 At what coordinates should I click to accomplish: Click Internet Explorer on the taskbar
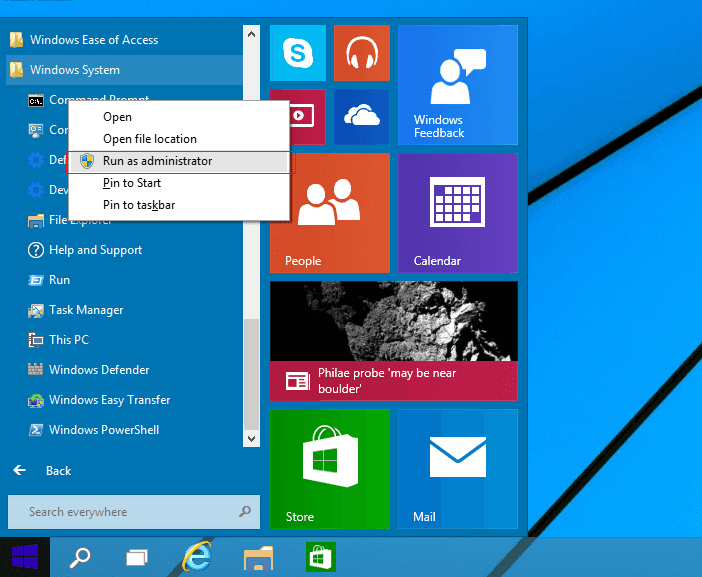click(198, 556)
